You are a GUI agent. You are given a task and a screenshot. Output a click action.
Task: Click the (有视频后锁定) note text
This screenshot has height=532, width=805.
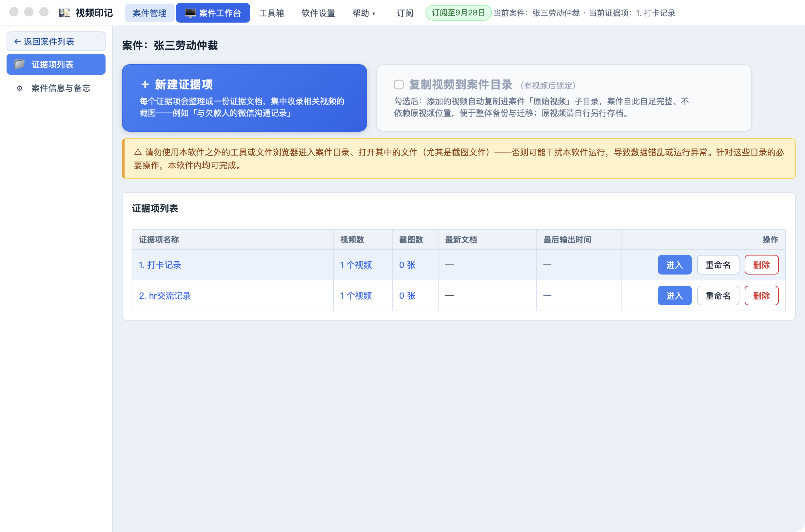(548, 85)
